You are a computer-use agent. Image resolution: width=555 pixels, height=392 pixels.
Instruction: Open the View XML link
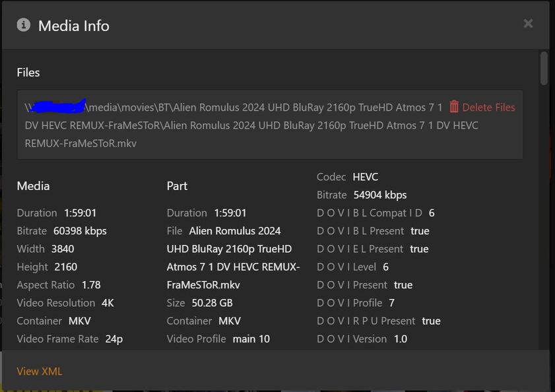tap(40, 372)
